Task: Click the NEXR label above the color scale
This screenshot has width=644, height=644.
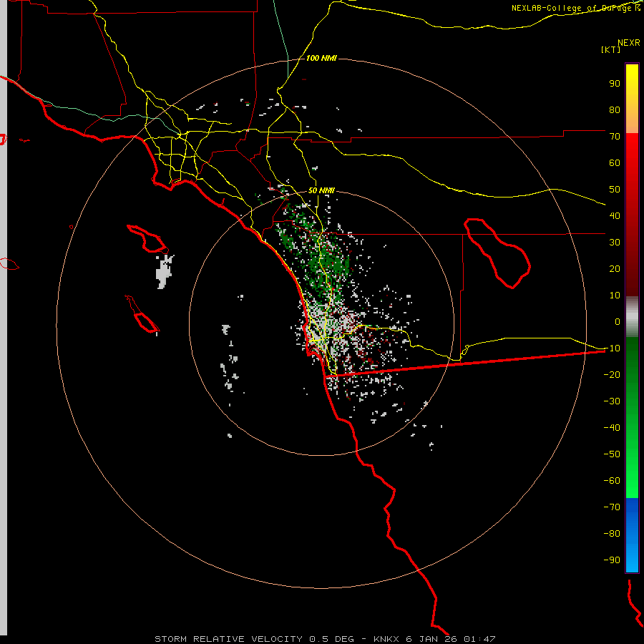Action: click(x=628, y=43)
